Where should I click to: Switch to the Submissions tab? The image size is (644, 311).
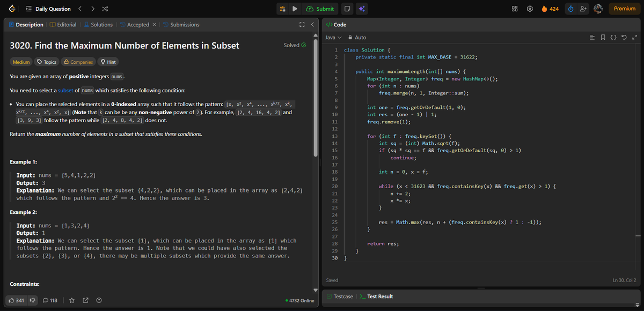pos(181,25)
